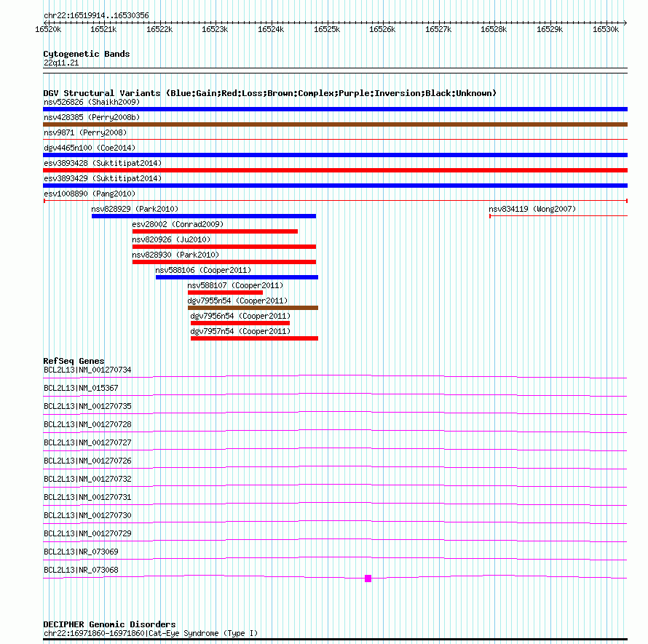Select the nsv588107 (Cooper2011) red bar
Image resolution: width=648 pixels, height=644 pixels.
point(225,293)
